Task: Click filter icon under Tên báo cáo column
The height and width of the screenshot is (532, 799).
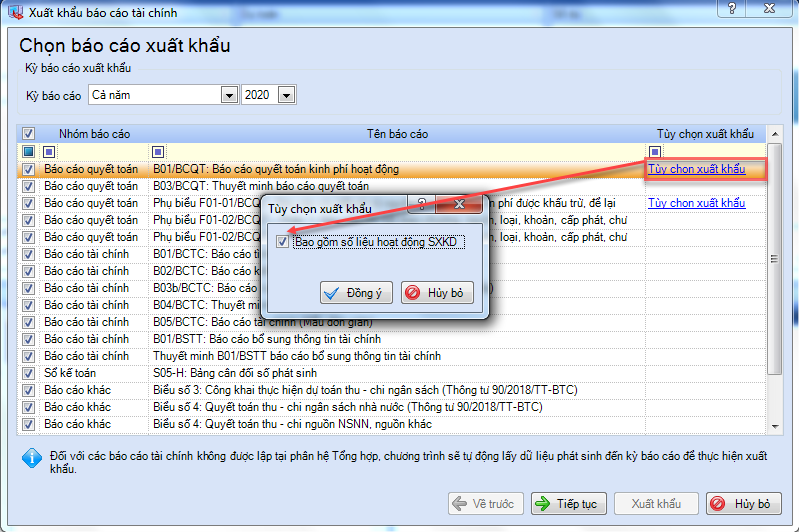Action: click(x=158, y=152)
